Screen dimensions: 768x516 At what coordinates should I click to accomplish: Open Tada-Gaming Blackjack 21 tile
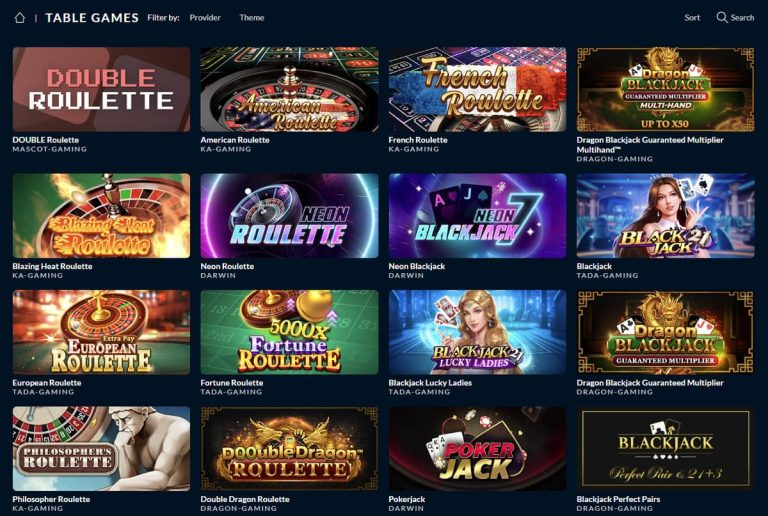[666, 215]
